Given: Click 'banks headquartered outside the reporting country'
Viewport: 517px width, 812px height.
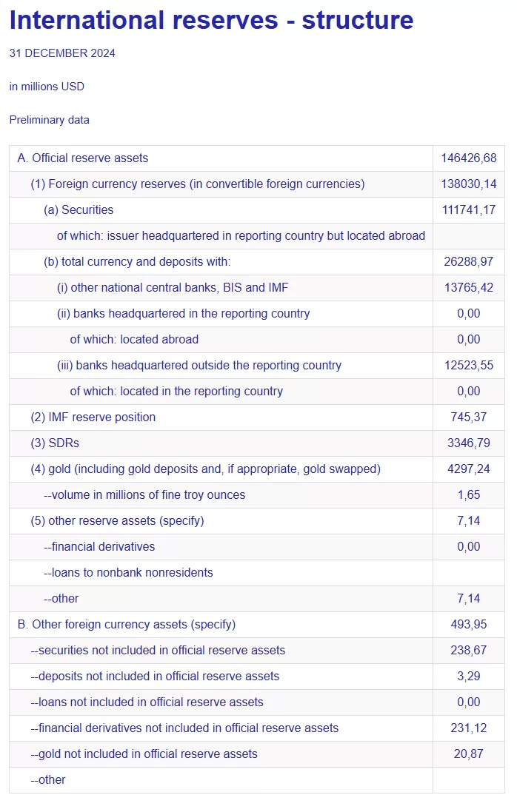Looking at the screenshot, I should point(199,366).
